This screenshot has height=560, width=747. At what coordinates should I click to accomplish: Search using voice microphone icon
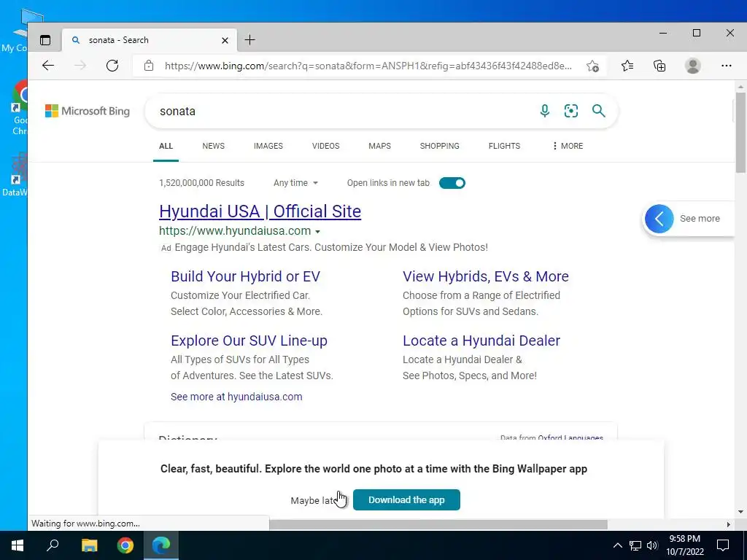pos(544,111)
